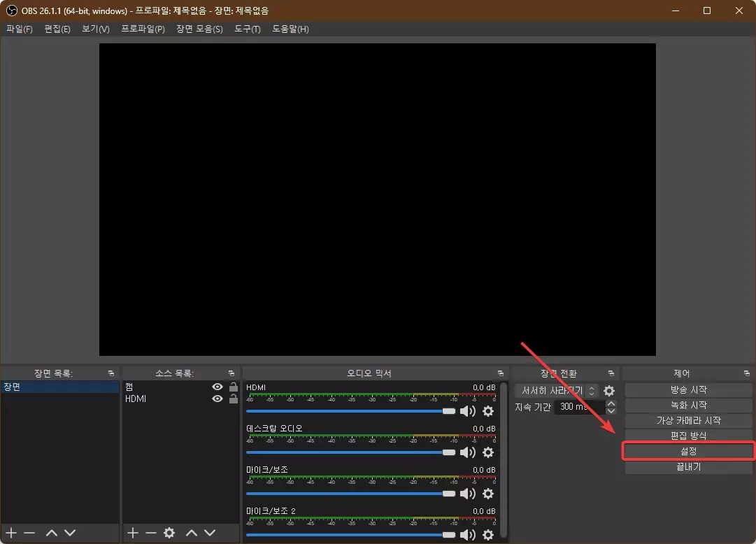Viewport: 756px width, 544px height.
Task: Toggle lock icon for 캠 source
Action: click(x=234, y=387)
